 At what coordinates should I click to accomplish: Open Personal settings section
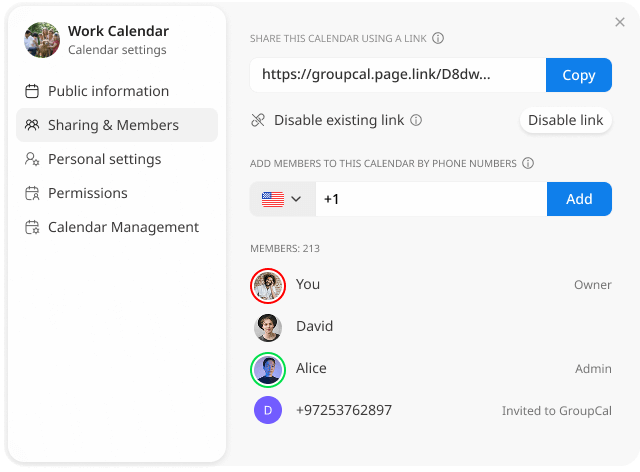(117, 159)
